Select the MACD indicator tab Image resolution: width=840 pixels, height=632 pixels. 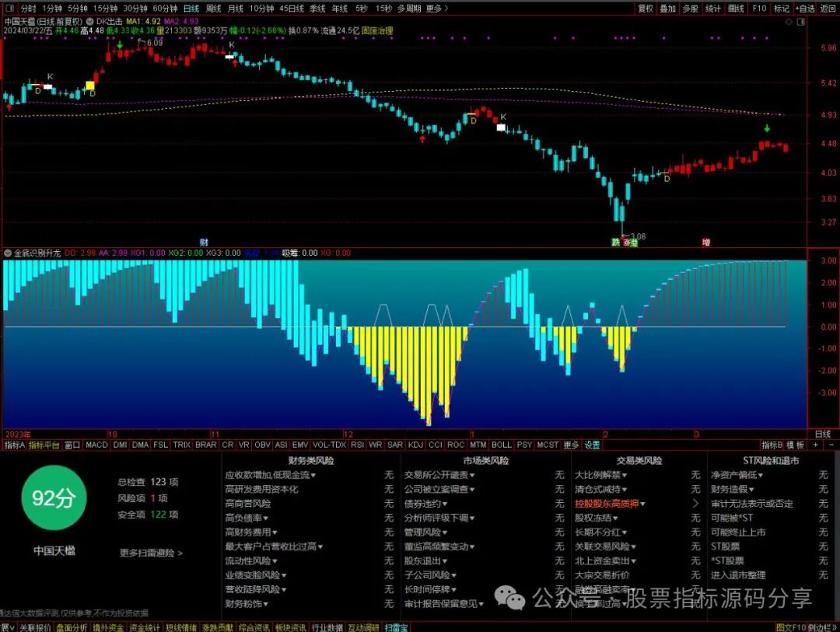click(96, 445)
